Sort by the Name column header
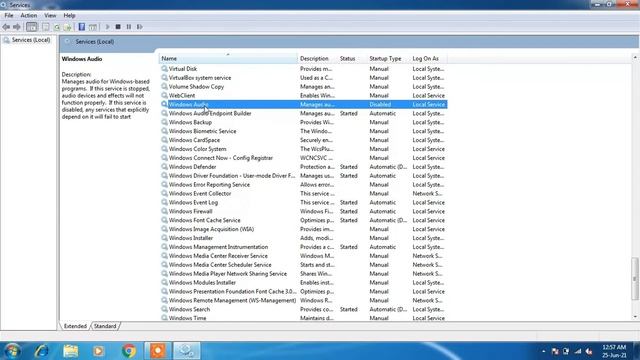The image size is (640, 360). tap(228, 59)
